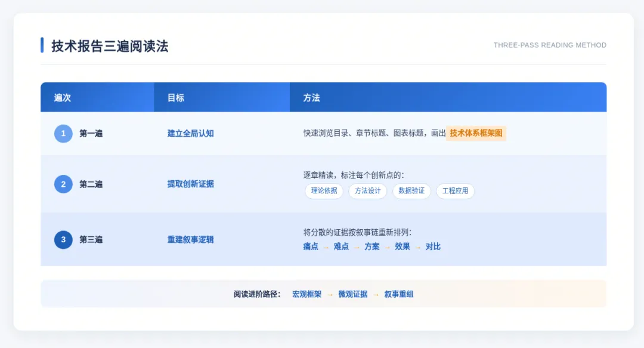This screenshot has height=348, width=644.
Task: Click the 第三遍 row label
Action: point(91,239)
